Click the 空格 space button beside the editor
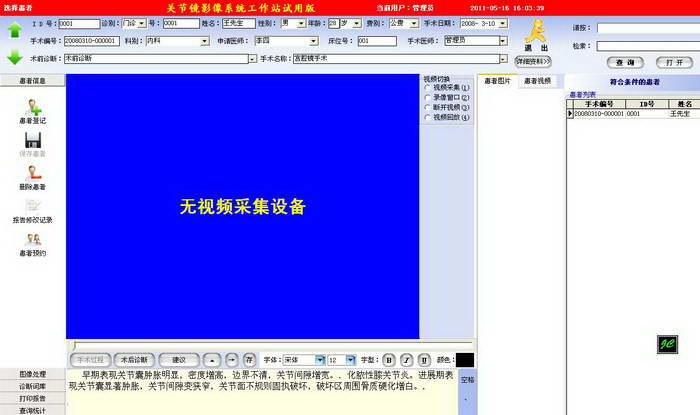This screenshot has height=415, width=700. click(x=467, y=380)
